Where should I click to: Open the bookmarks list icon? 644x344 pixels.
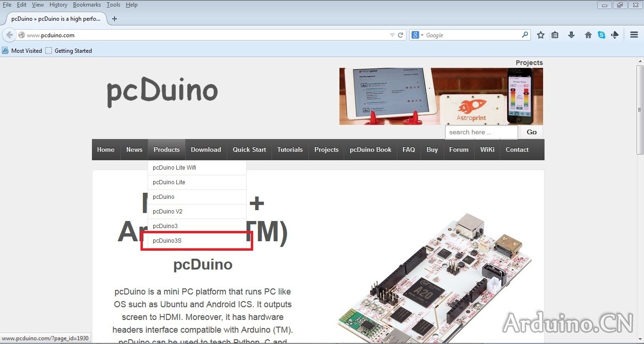[555, 35]
